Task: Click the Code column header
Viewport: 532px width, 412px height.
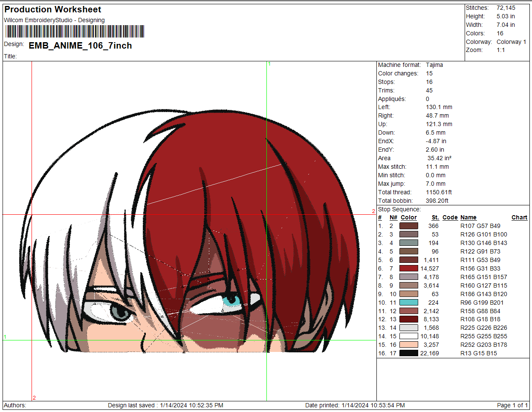Action: click(450, 217)
